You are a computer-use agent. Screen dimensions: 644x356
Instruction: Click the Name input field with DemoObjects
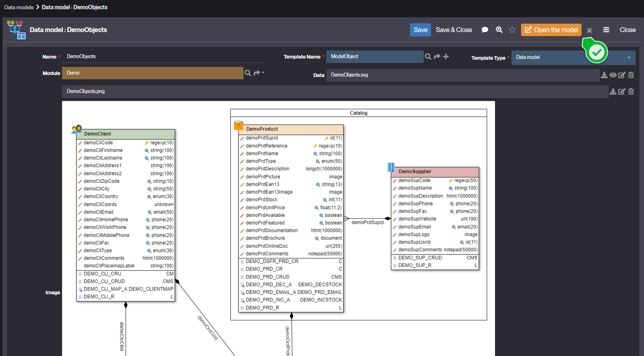point(164,57)
